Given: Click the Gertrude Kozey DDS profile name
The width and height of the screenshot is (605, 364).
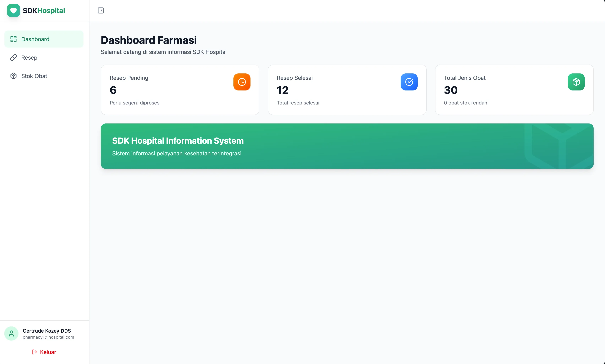Looking at the screenshot, I should (x=47, y=331).
